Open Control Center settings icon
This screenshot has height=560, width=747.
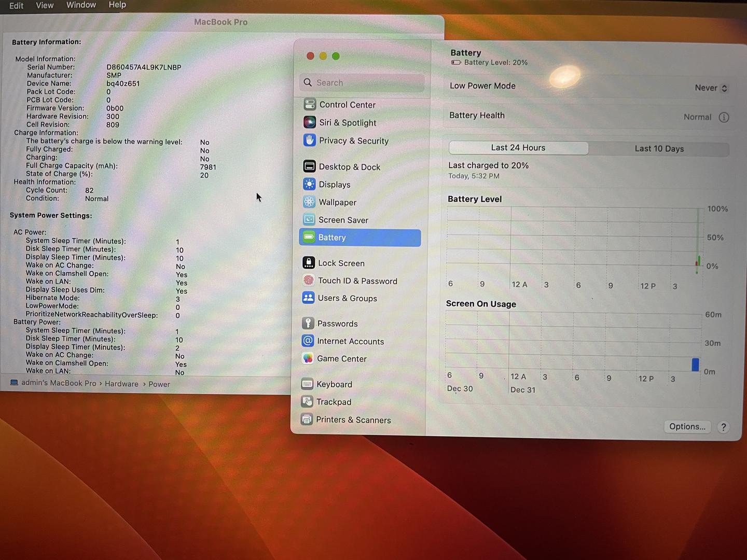[310, 104]
